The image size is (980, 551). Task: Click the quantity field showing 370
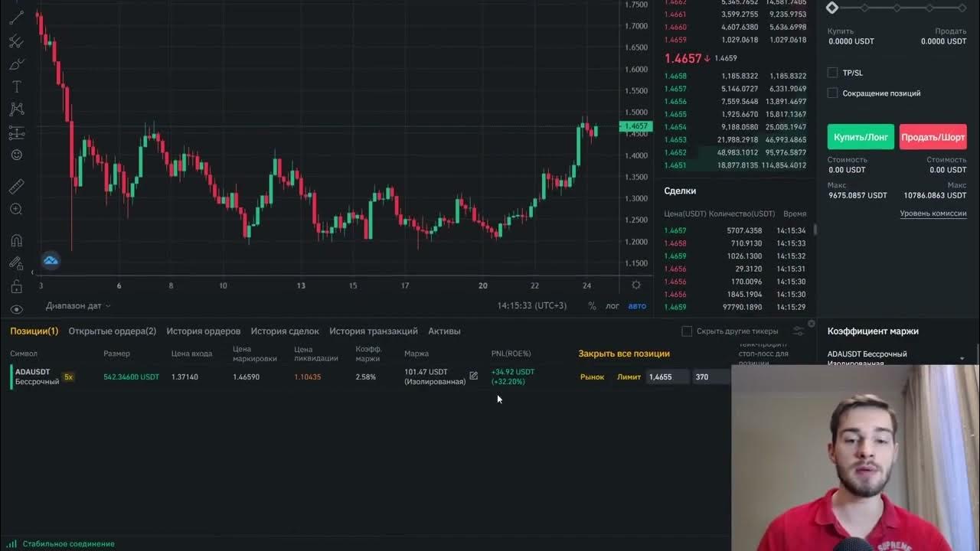pyautogui.click(x=712, y=377)
